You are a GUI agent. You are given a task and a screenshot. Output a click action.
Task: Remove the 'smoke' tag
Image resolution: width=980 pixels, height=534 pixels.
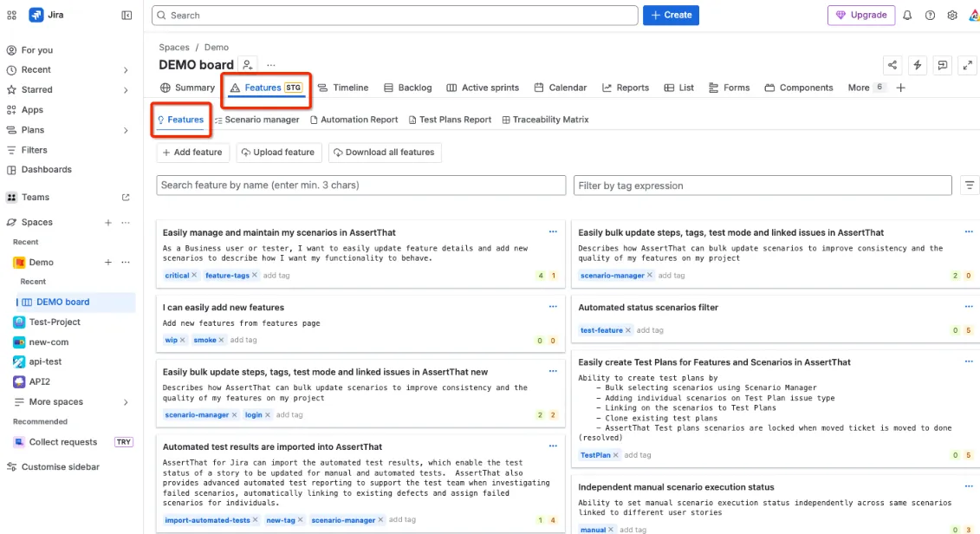221,340
